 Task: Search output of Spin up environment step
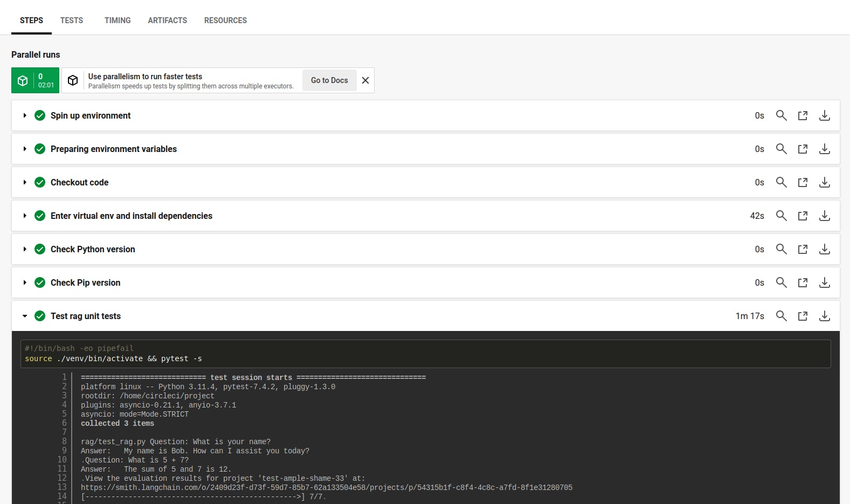(x=781, y=115)
